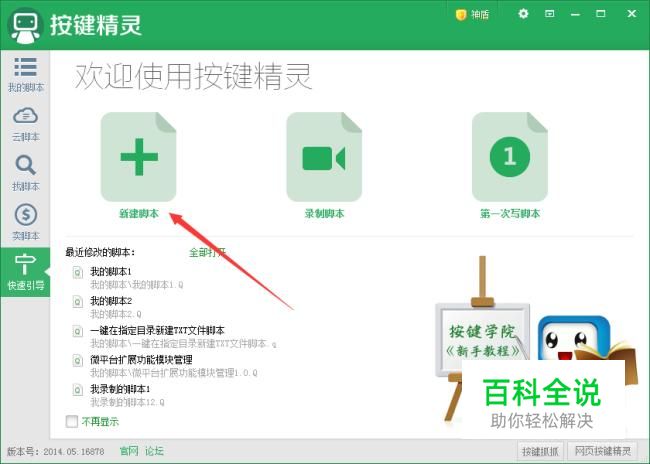Click the 网页按键精灵 button
The image size is (650, 464).
coord(602,451)
